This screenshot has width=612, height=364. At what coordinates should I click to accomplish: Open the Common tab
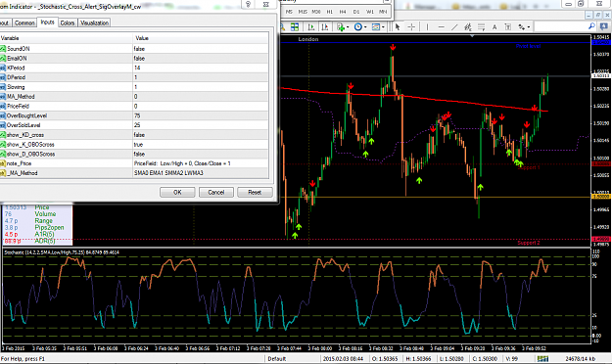pyautogui.click(x=24, y=23)
